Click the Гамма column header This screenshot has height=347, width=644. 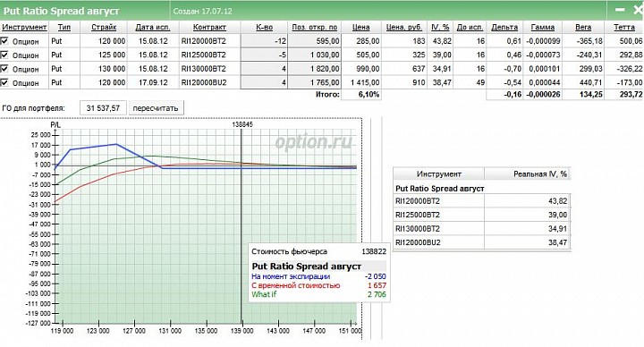pyautogui.click(x=543, y=27)
